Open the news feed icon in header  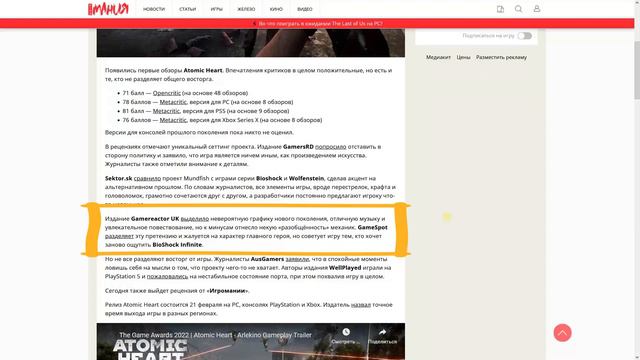point(500,9)
